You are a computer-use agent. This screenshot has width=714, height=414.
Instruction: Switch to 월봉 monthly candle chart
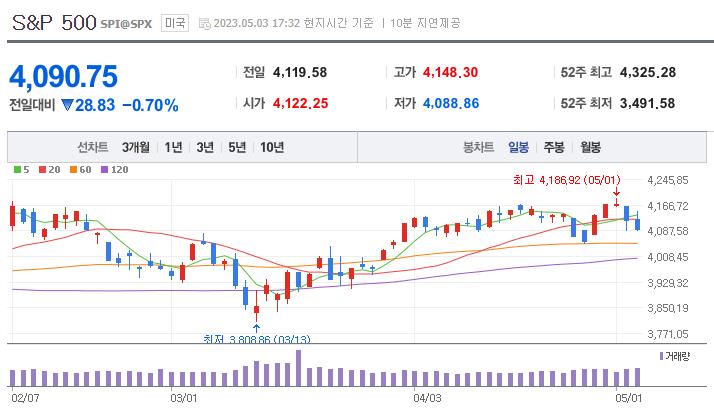tap(590, 147)
